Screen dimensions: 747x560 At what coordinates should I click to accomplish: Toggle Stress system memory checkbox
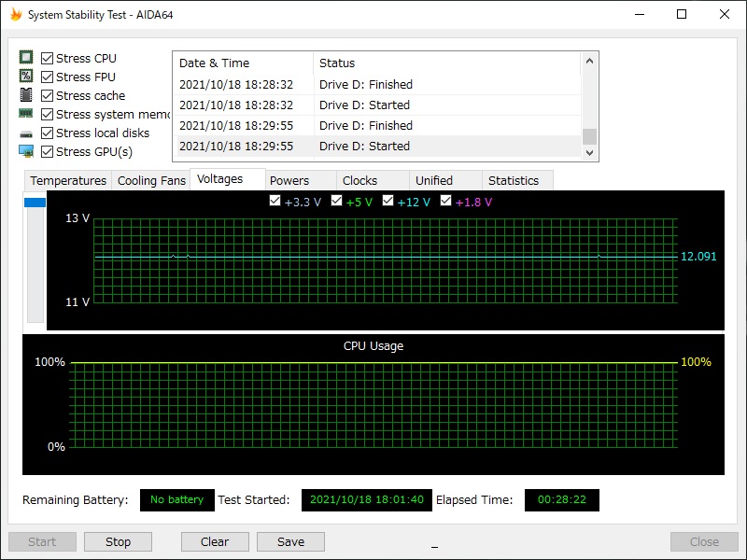tap(48, 114)
